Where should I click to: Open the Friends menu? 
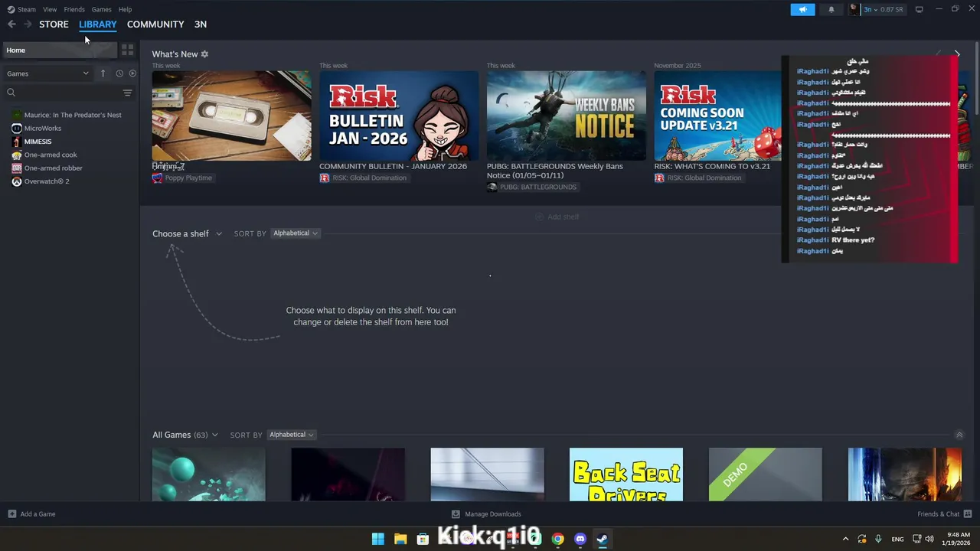(74, 9)
